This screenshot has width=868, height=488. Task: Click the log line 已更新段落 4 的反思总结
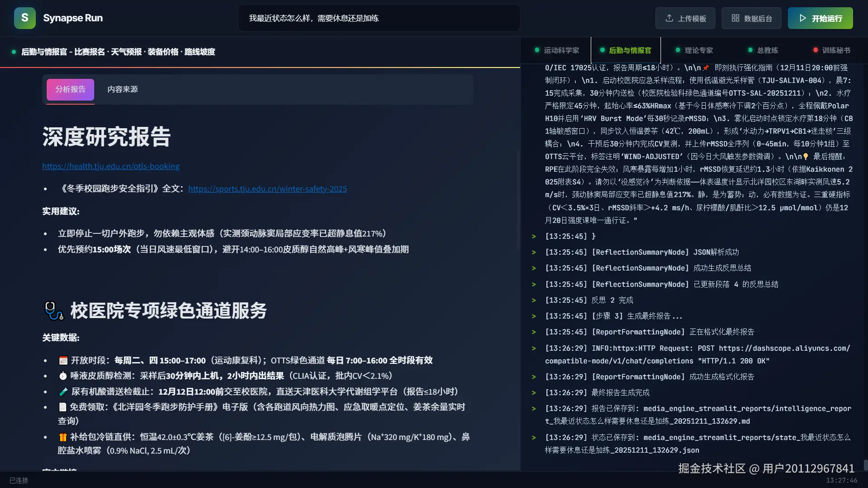pyautogui.click(x=662, y=285)
